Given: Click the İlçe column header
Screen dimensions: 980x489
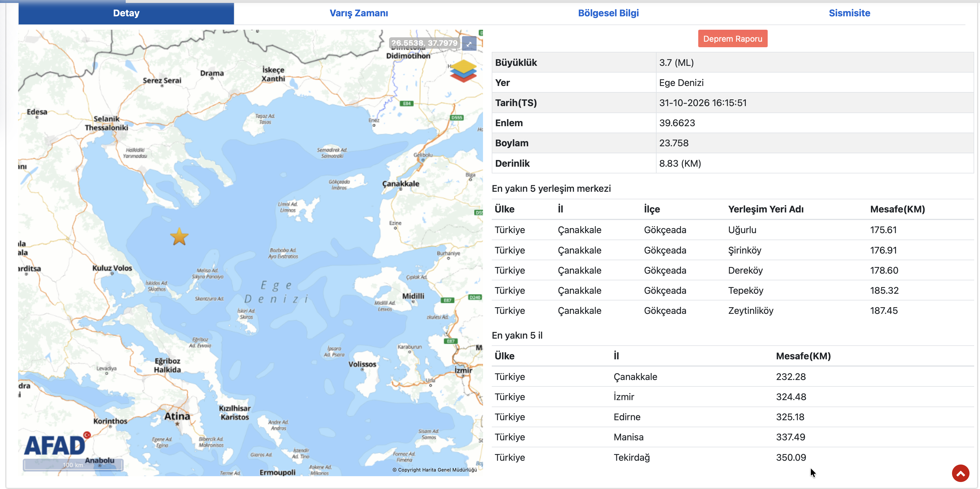Looking at the screenshot, I should (x=652, y=209).
